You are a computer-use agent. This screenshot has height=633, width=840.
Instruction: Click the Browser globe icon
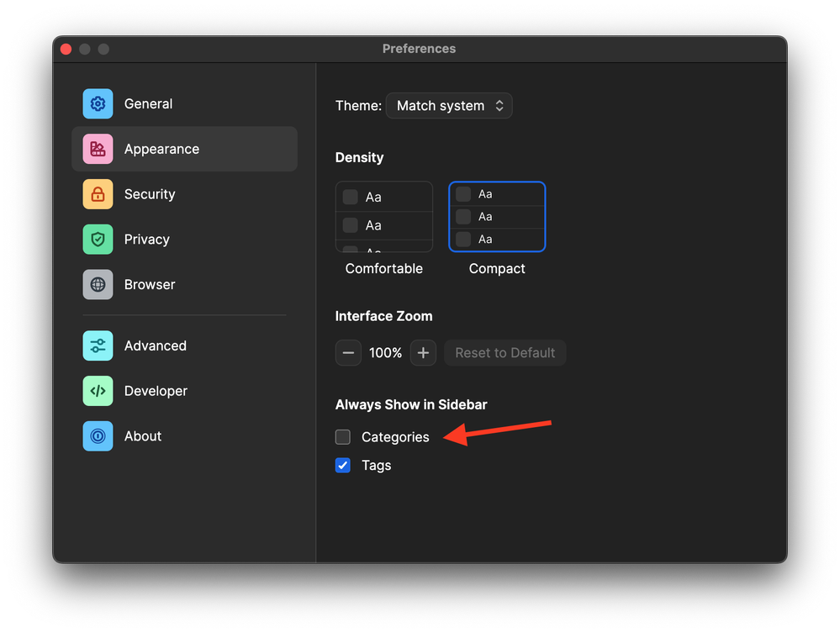click(x=98, y=285)
